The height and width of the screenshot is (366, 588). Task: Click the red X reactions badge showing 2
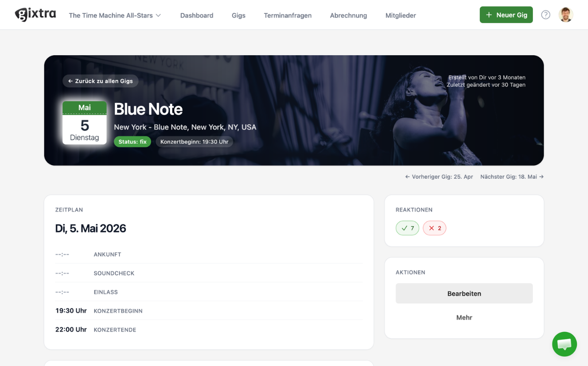click(x=435, y=228)
